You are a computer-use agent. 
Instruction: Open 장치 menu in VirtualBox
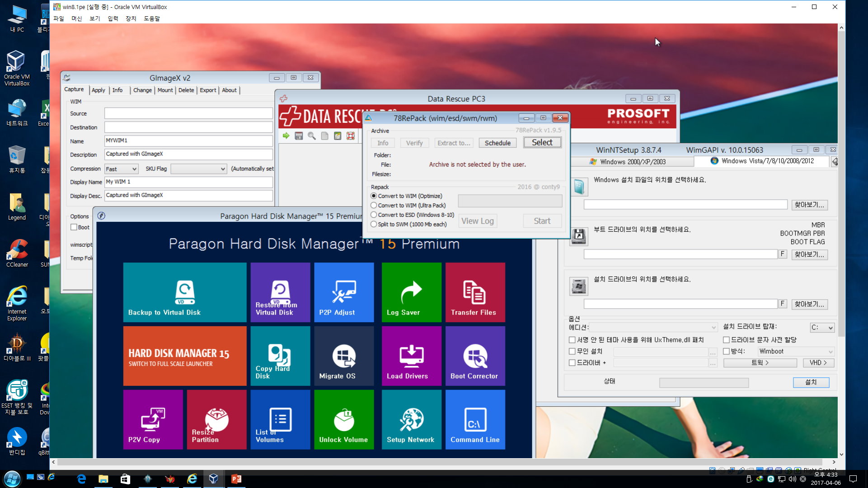(x=131, y=19)
